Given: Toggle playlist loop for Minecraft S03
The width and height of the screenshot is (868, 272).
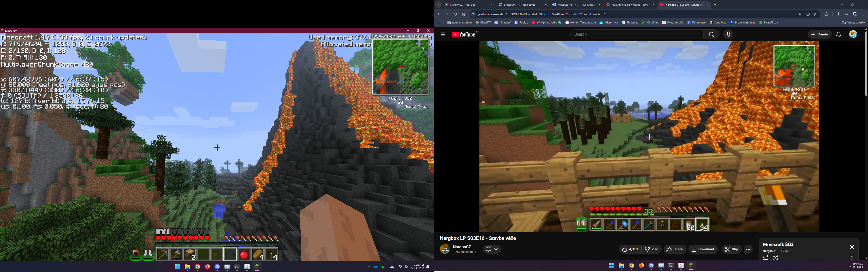Looking at the screenshot, I should point(766,258).
